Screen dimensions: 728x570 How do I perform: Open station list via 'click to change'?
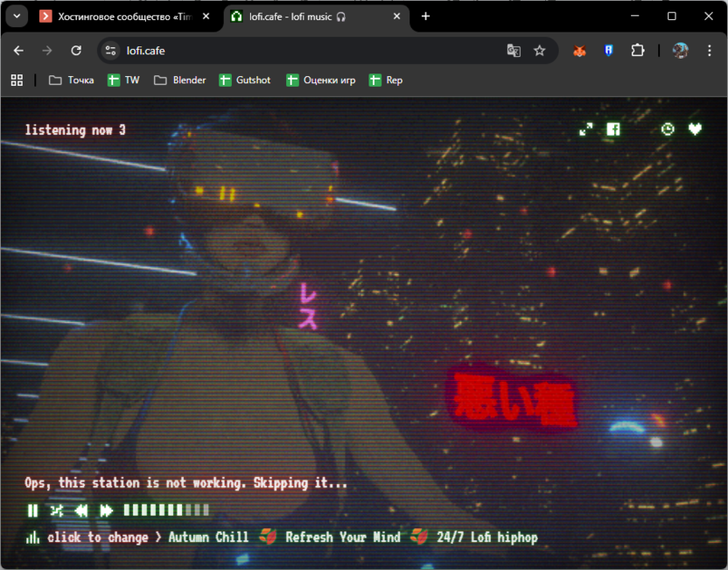click(x=98, y=538)
